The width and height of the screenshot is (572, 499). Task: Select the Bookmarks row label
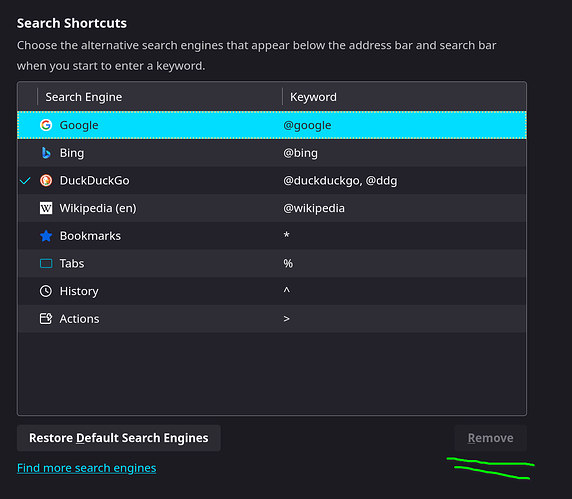[x=90, y=236]
